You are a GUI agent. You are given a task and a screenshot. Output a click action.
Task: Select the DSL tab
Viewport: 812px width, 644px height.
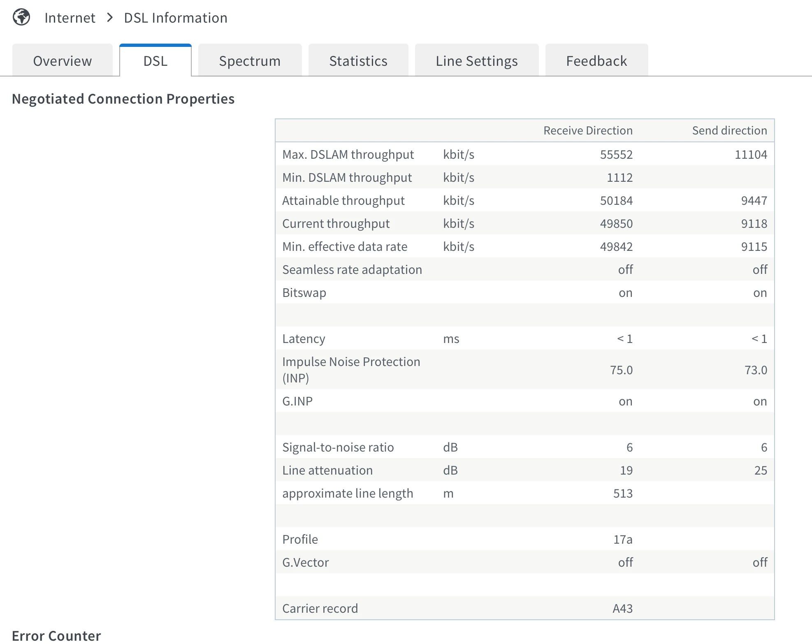(x=155, y=61)
